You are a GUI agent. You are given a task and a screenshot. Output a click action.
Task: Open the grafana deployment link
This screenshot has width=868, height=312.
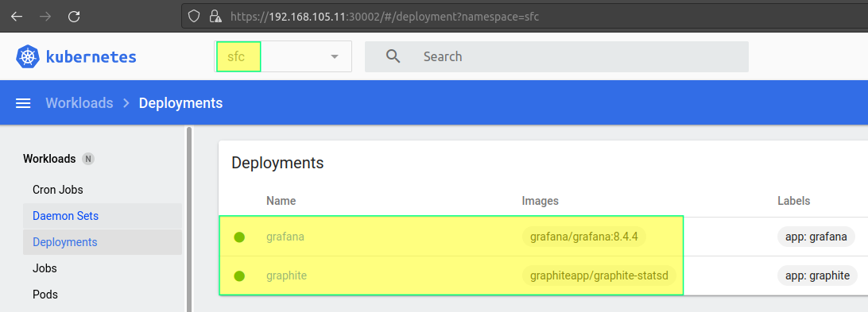[285, 237]
